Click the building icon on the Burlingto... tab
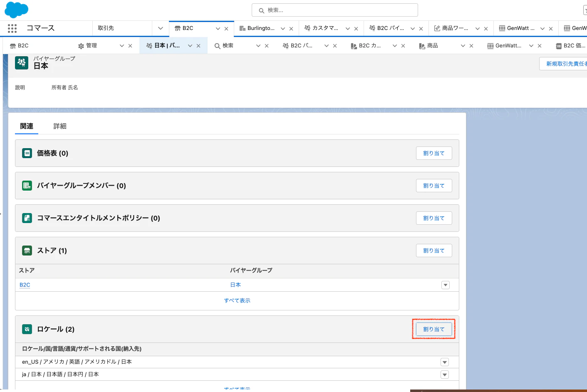Viewport: 587px width, 392px height. pos(243,28)
